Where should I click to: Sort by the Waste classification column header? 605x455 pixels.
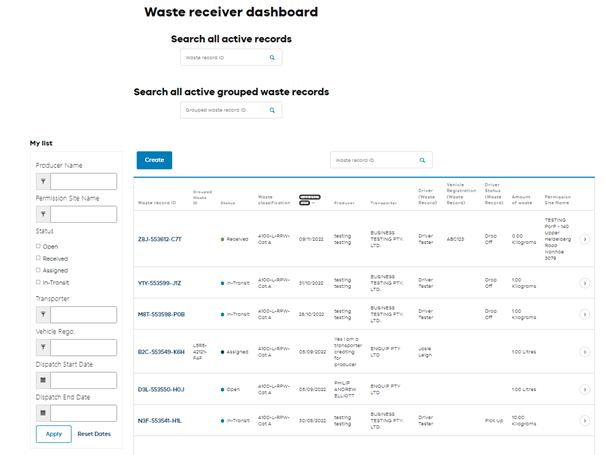(x=274, y=200)
